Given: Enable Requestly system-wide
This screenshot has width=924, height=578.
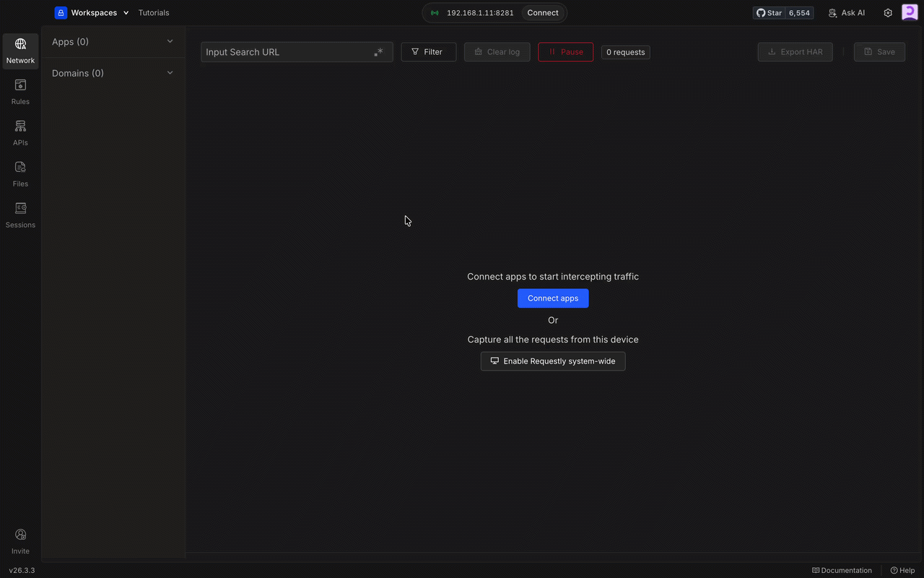Looking at the screenshot, I should (x=553, y=361).
